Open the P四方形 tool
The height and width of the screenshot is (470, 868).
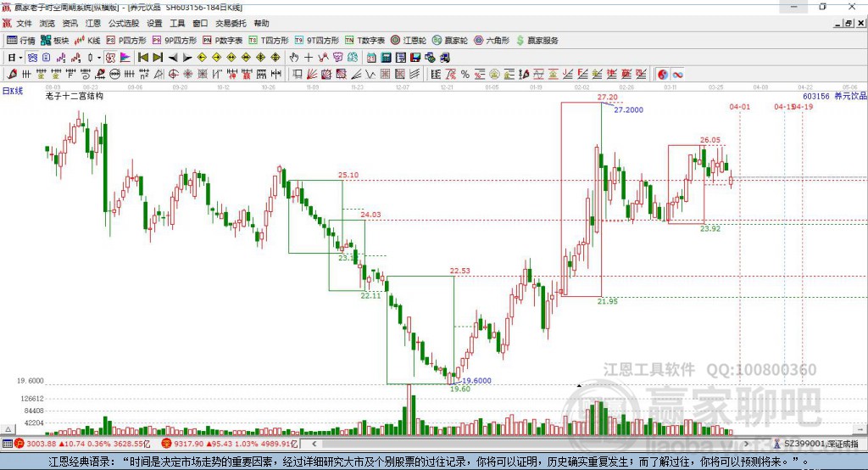pos(126,41)
